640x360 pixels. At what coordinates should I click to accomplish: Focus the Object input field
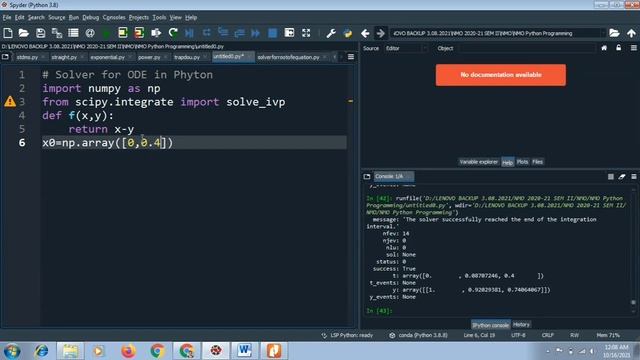point(527,48)
